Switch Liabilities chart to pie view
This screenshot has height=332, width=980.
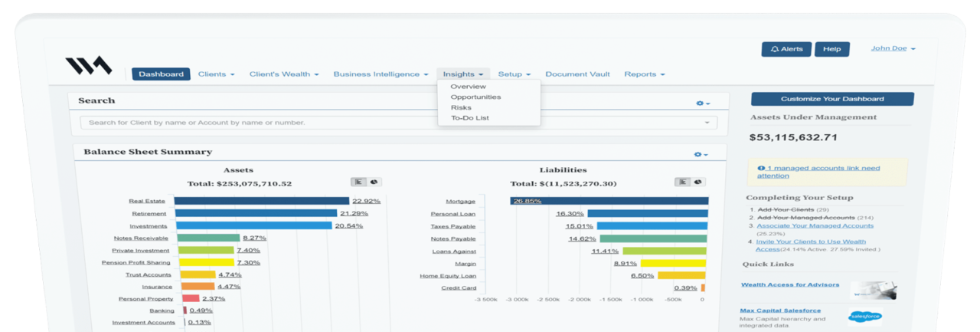699,182
